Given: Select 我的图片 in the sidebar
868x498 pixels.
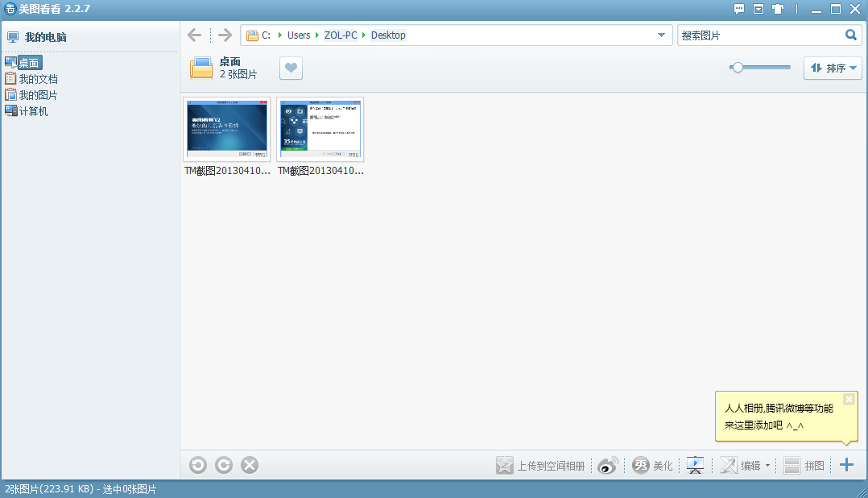Looking at the screenshot, I should click(38, 95).
